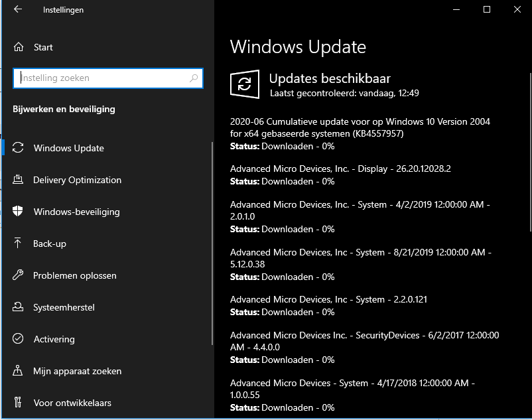Maximize the Instellingen window

tap(486, 9)
